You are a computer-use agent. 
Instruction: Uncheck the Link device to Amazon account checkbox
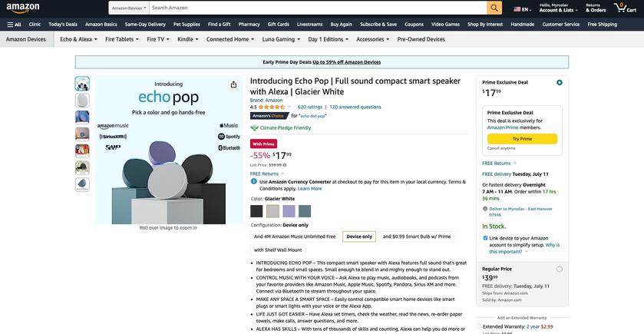(485, 238)
